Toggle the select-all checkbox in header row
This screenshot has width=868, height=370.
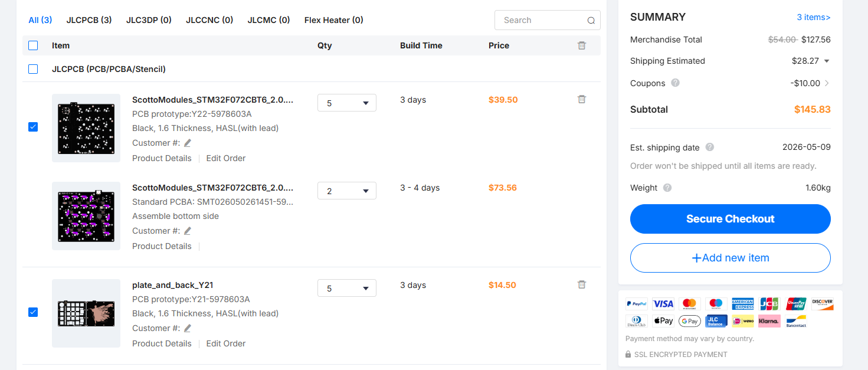(x=33, y=45)
